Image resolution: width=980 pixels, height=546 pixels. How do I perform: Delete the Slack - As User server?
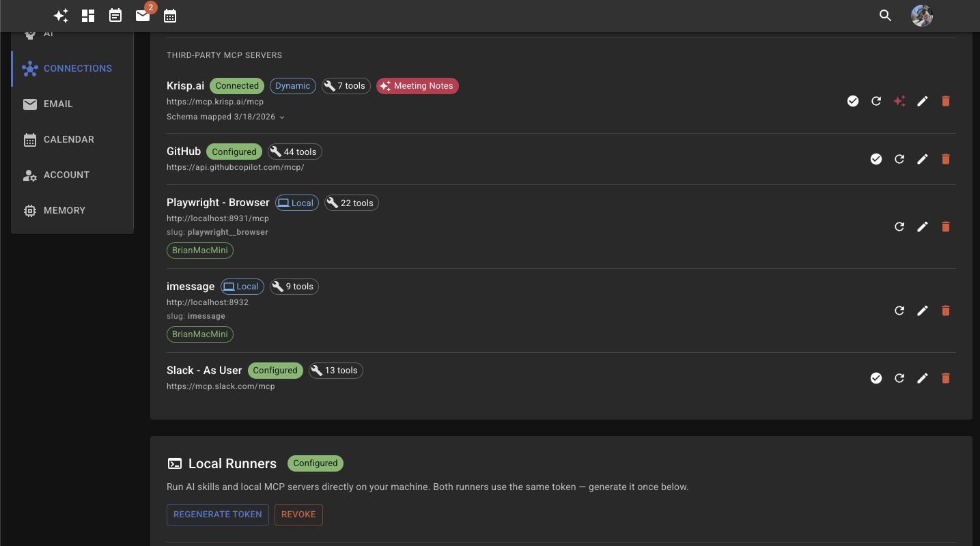tap(946, 378)
